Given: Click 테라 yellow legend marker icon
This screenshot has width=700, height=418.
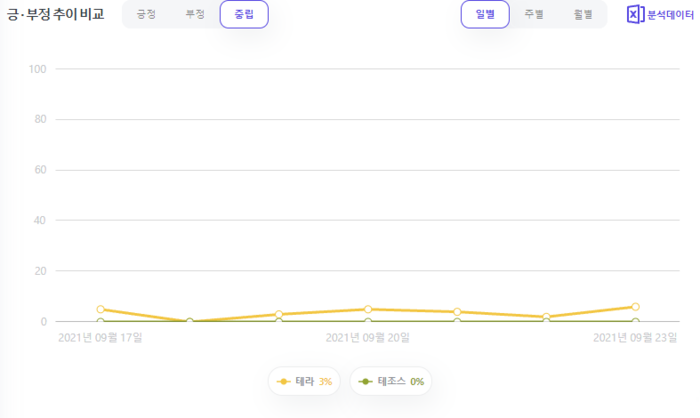Looking at the screenshot, I should click(x=284, y=381).
